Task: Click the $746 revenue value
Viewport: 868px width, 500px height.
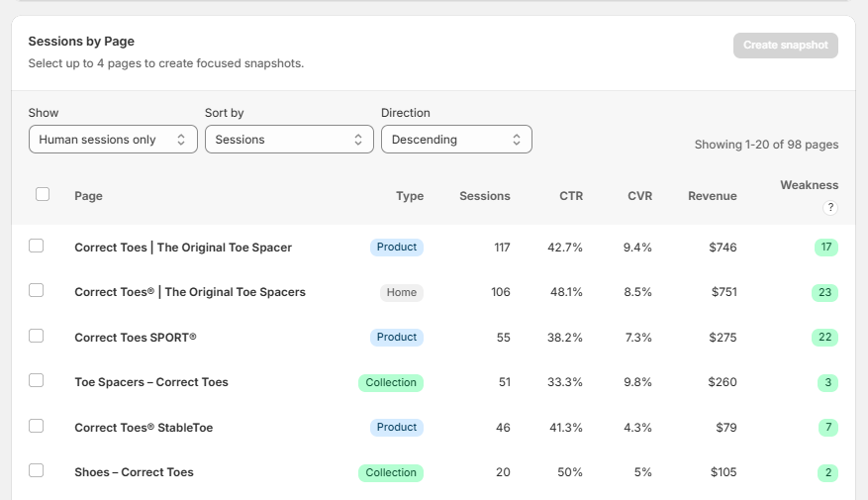Action: (723, 248)
